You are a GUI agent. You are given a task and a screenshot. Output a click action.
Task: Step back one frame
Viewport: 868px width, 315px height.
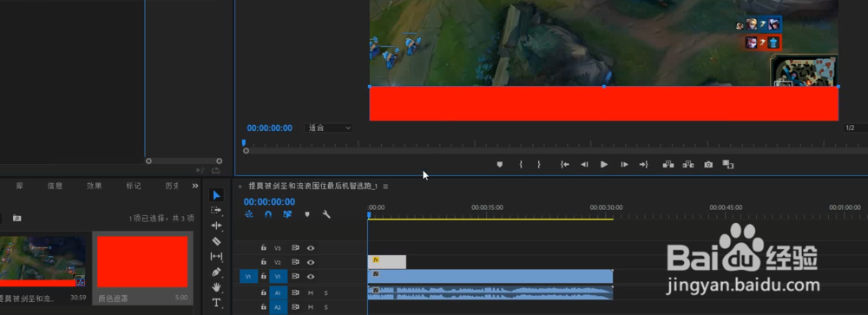[x=584, y=164]
